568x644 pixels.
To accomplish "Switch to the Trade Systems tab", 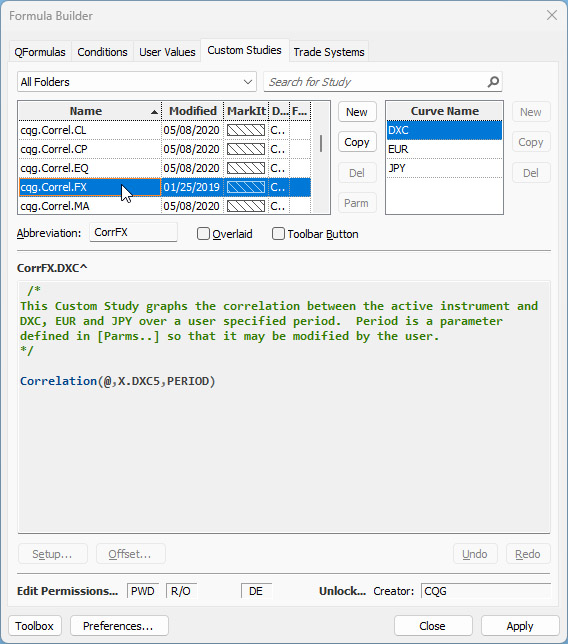I will (x=329, y=52).
